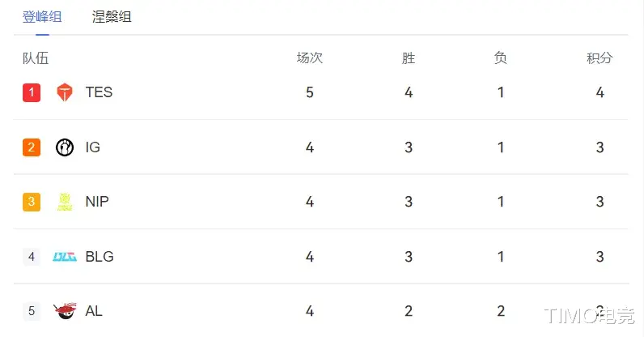Image resolution: width=644 pixels, height=337 pixels.
Task: Click the 场次 column header
Action: coord(310,58)
